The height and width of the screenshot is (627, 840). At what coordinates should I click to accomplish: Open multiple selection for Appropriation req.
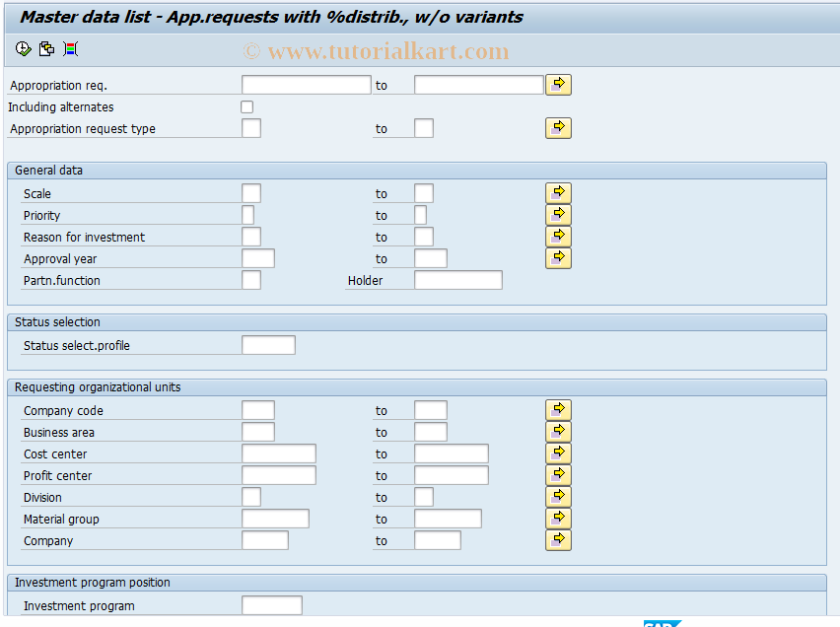558,85
